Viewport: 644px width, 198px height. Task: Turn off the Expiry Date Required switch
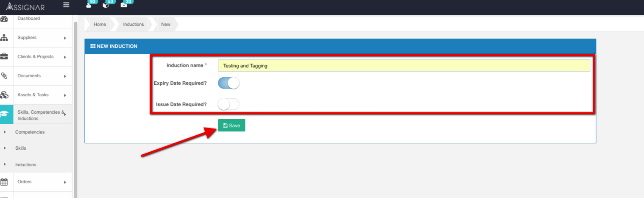click(x=229, y=83)
